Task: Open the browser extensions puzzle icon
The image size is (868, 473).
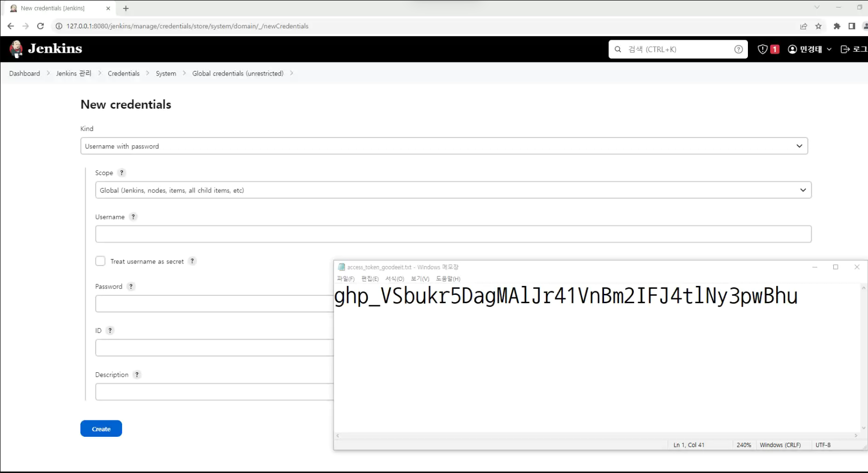Action: (837, 26)
